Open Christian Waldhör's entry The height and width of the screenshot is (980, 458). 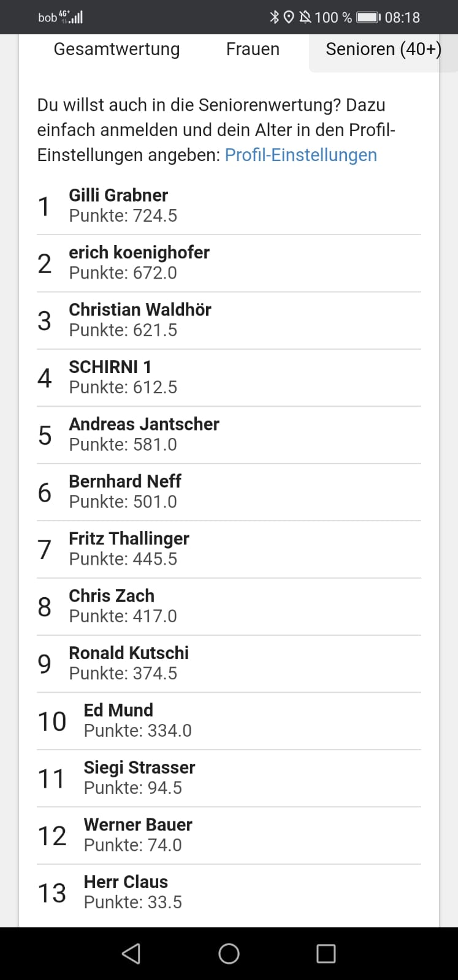click(x=229, y=320)
